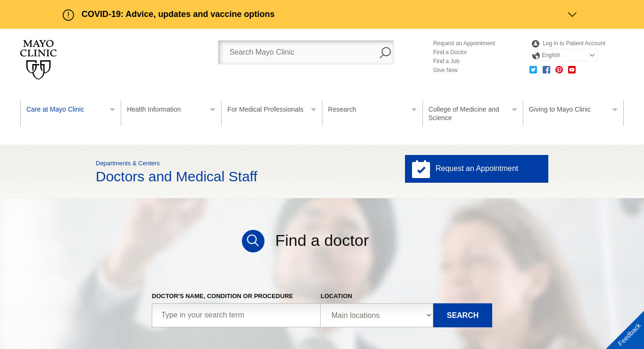Expand Health Information menu arrow

tap(213, 110)
